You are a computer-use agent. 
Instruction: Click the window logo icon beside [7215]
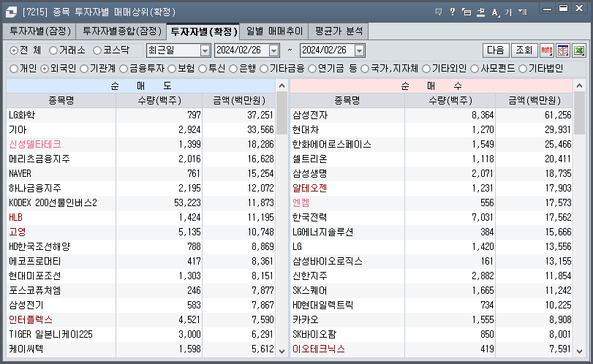tap(11, 12)
